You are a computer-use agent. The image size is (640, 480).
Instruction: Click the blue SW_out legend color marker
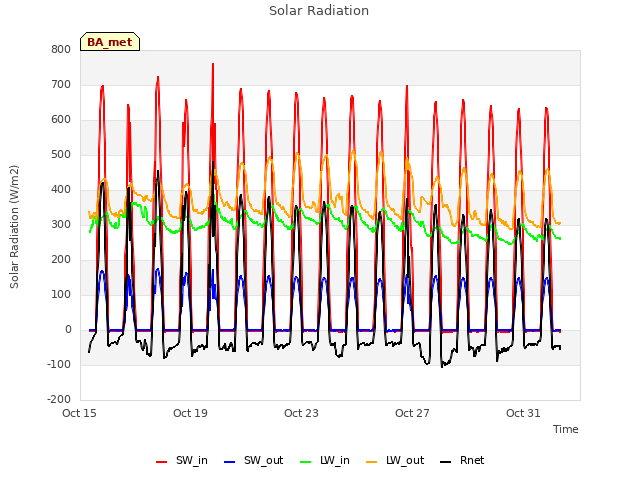point(230,462)
